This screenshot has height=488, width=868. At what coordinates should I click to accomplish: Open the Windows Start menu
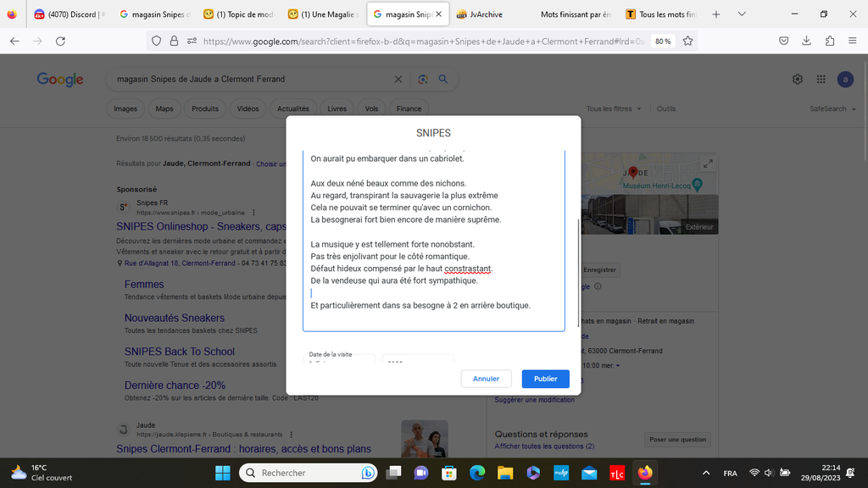[223, 473]
